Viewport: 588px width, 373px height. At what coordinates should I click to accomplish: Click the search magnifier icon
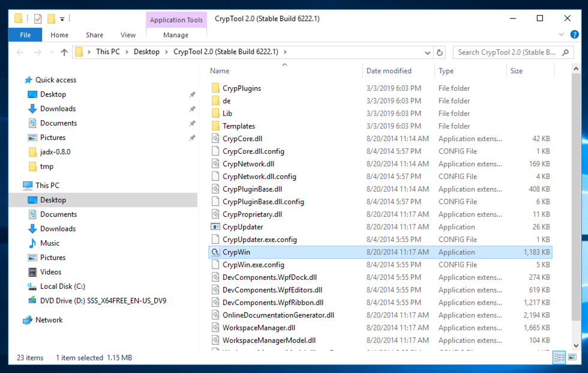click(x=565, y=52)
